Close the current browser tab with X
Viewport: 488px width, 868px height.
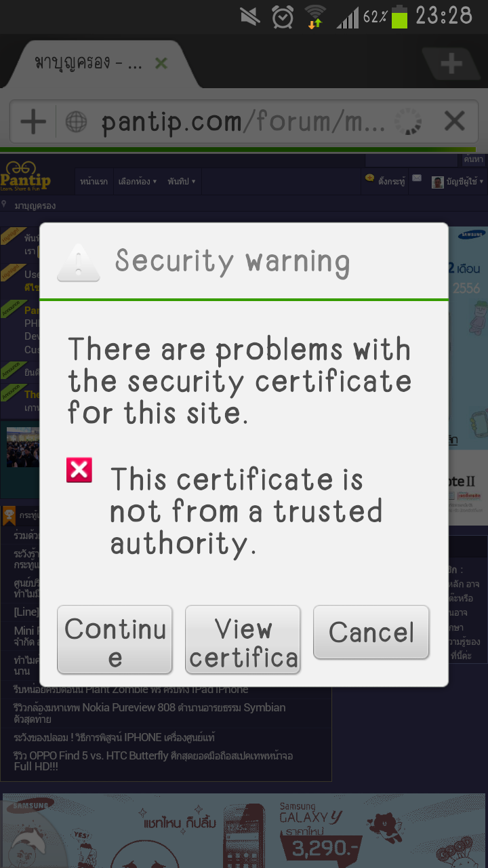pos(161,64)
